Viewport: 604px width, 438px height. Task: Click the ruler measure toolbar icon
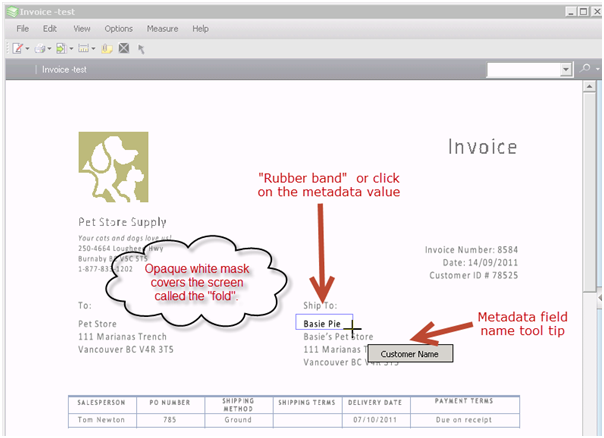[x=83, y=49]
